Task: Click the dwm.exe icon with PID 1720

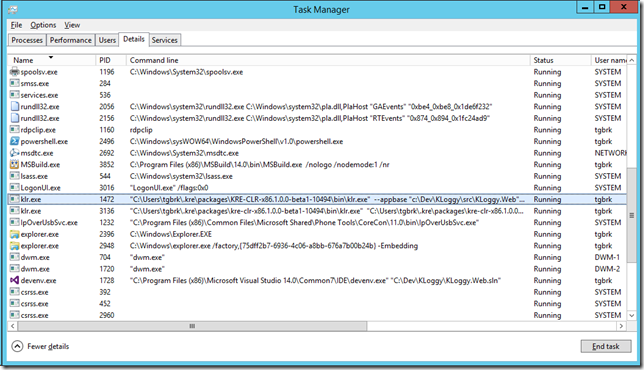Action: click(14, 269)
